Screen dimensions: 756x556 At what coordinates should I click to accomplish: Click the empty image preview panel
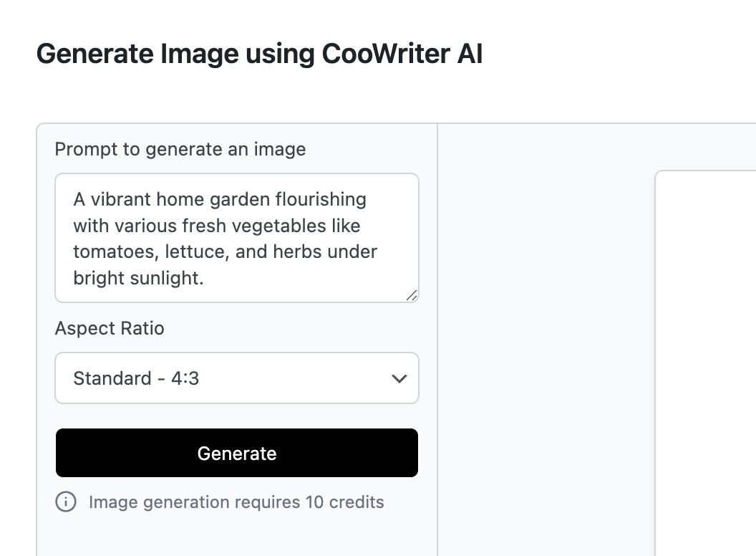coord(705,358)
